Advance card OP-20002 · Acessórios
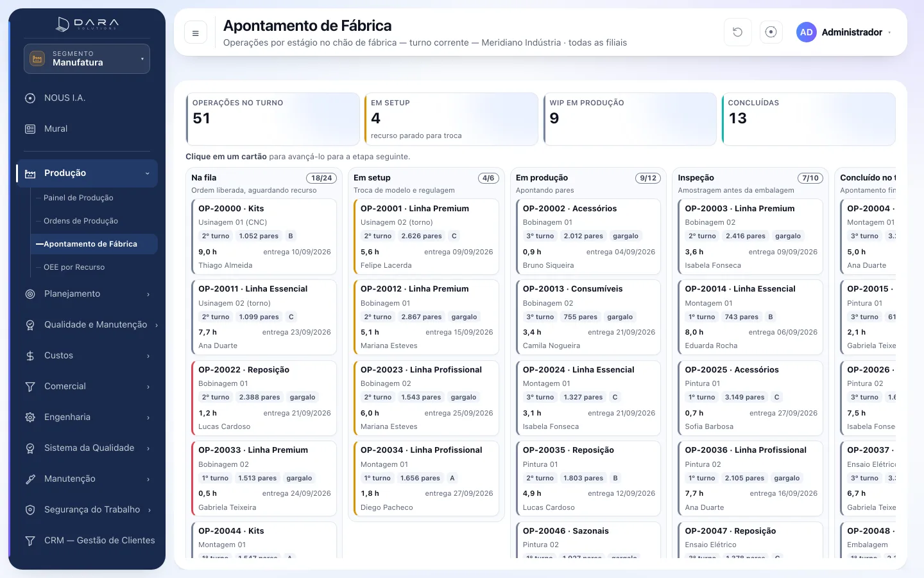Screen dimensions: 924x578 pyautogui.click(x=588, y=236)
